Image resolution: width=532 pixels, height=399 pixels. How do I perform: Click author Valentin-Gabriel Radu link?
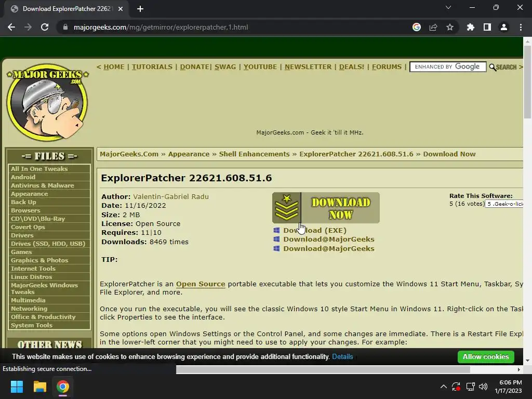click(x=171, y=196)
